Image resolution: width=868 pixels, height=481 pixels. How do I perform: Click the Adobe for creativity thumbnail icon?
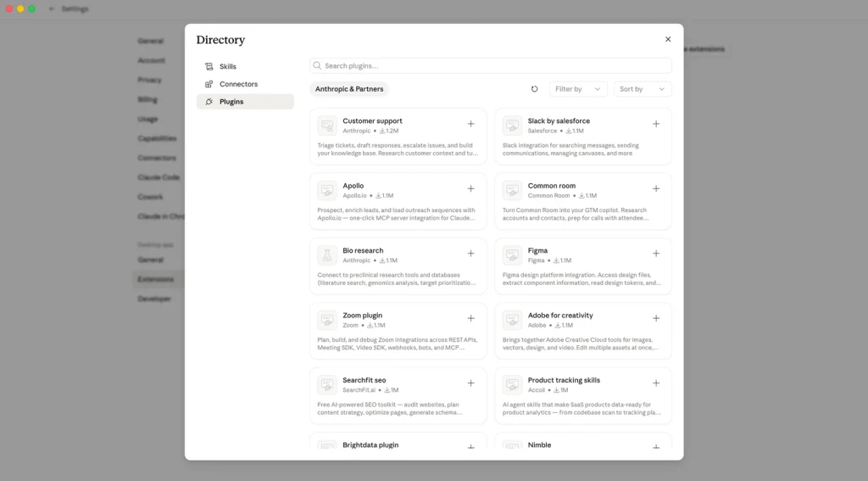[x=512, y=321]
